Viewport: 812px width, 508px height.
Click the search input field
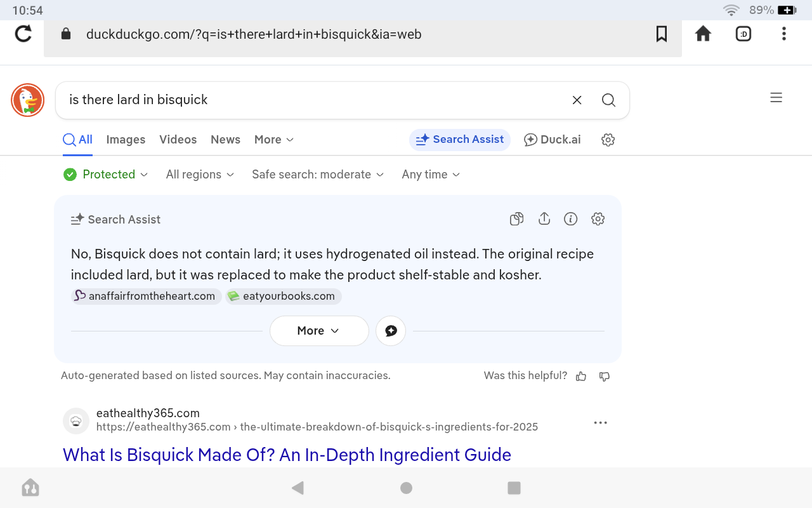311,100
